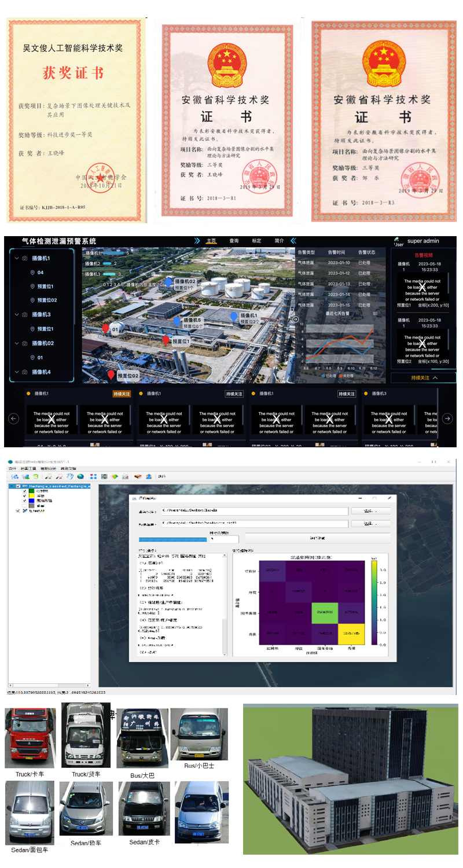The width and height of the screenshot is (463, 868).
Task: Click the globe icon in the remote sensing toolbar
Action: [80, 476]
